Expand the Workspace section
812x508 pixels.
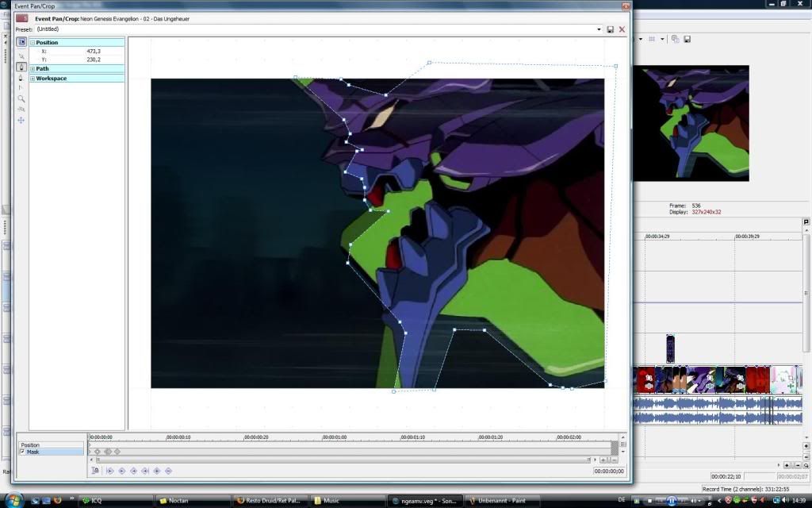click(x=33, y=79)
